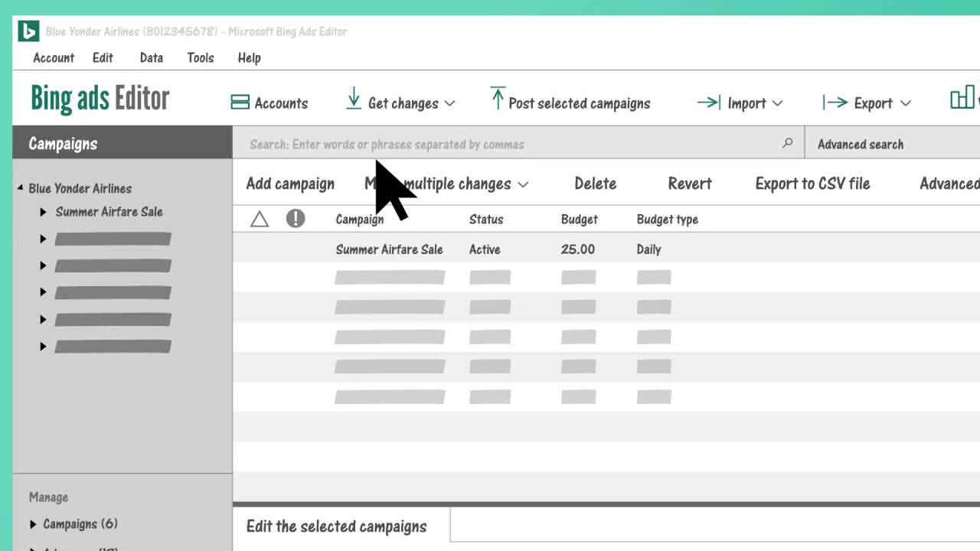This screenshot has height=551, width=980.
Task: Click the Campaigns panel header
Action: coord(122,143)
